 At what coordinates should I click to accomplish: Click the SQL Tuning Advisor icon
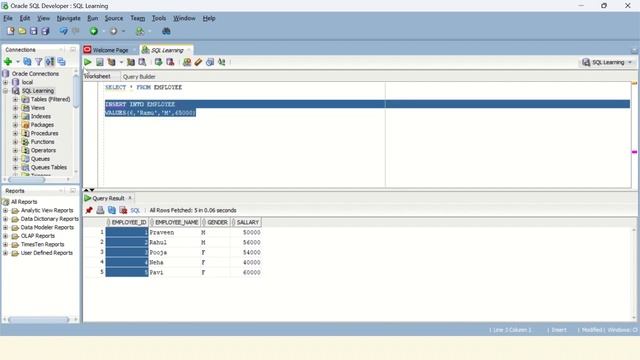click(142, 62)
